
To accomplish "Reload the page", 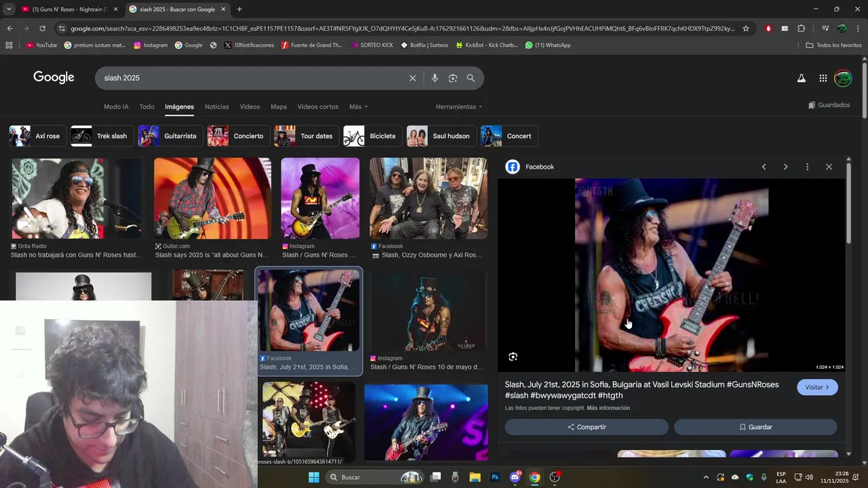I will [42, 28].
